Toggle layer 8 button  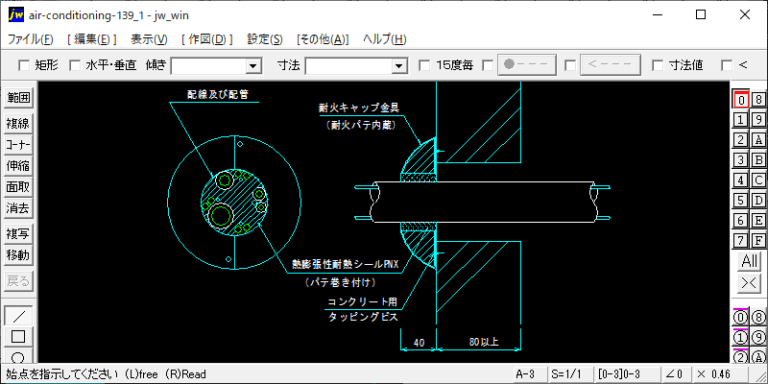[x=759, y=99]
